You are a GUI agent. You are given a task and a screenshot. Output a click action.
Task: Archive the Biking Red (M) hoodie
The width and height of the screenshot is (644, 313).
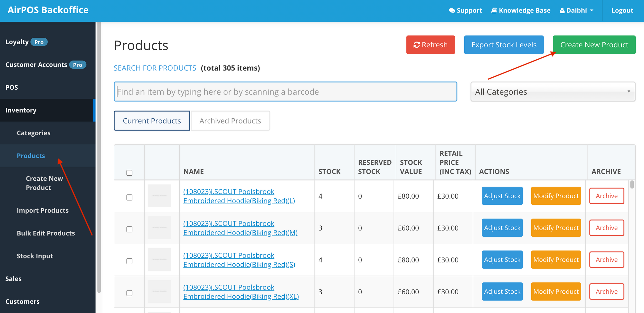click(x=607, y=228)
